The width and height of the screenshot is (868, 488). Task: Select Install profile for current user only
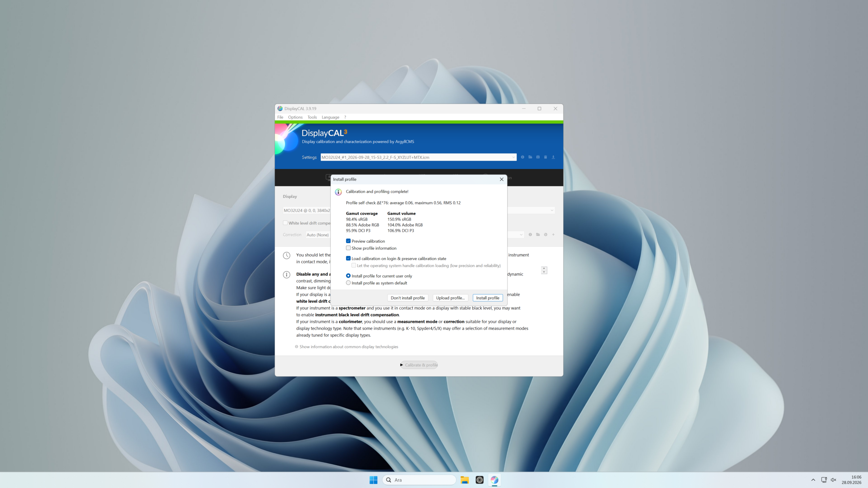point(348,276)
